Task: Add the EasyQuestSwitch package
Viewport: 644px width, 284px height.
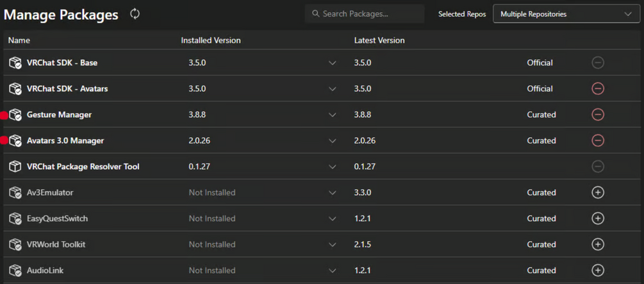Action: [x=598, y=219]
